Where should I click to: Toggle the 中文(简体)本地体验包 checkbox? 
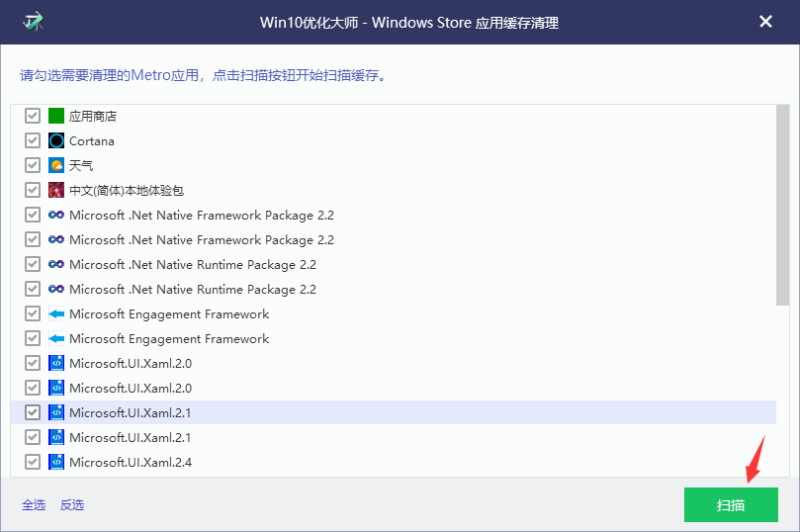click(33, 190)
